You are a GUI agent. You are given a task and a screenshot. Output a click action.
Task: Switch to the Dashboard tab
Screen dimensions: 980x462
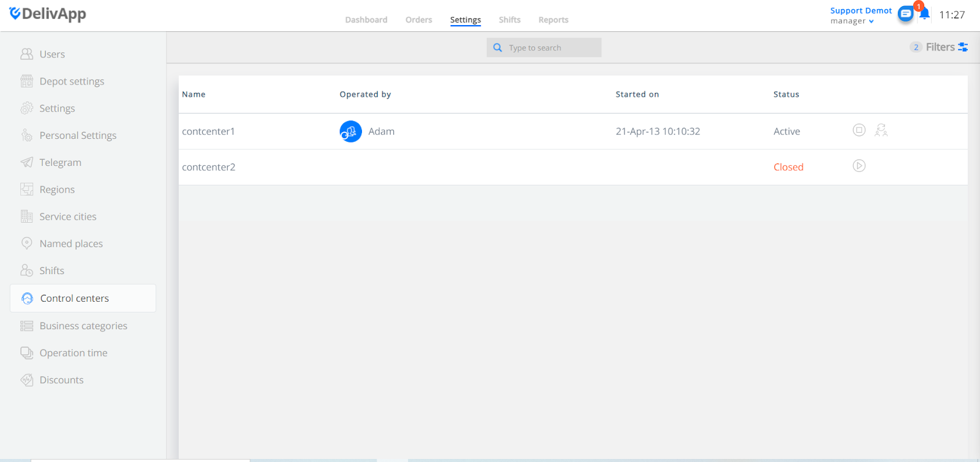[x=366, y=20]
